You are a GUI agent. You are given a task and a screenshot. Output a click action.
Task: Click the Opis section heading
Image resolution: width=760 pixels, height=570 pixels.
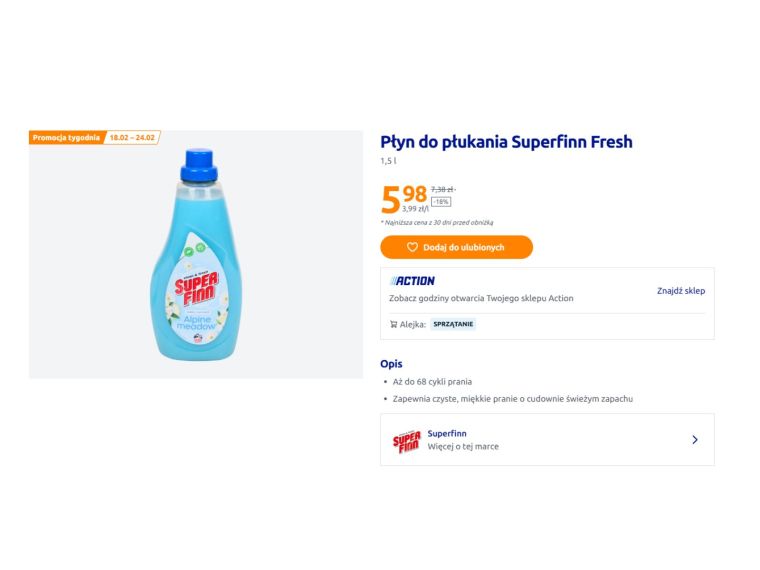[x=391, y=364]
